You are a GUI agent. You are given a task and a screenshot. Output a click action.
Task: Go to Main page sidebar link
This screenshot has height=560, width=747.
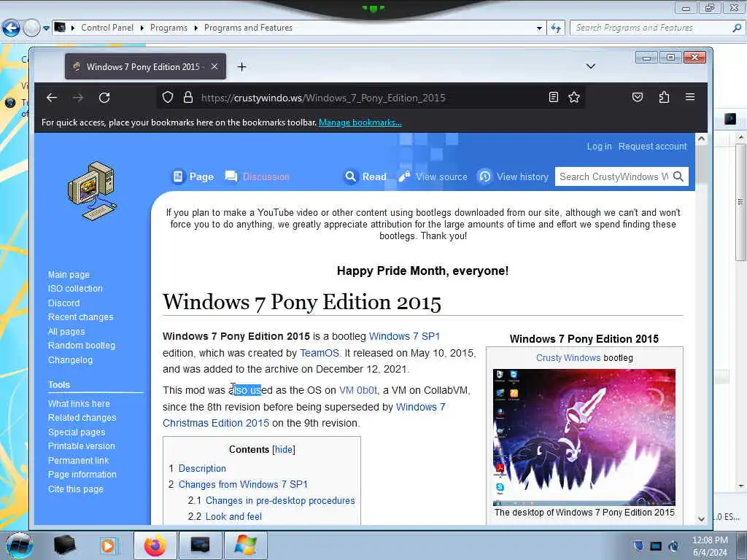(x=69, y=275)
